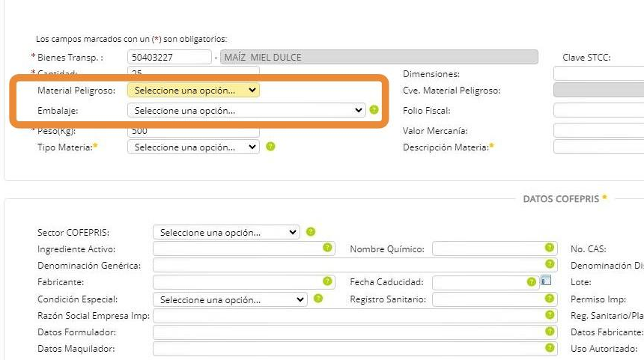Image resolution: width=644 pixels, height=360 pixels.
Task: Click help icon next to Embalaje dropdown
Action: click(374, 110)
